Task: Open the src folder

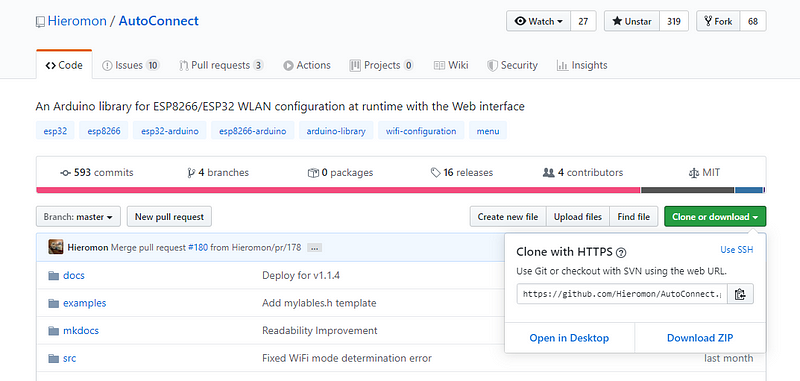Action: (x=69, y=358)
